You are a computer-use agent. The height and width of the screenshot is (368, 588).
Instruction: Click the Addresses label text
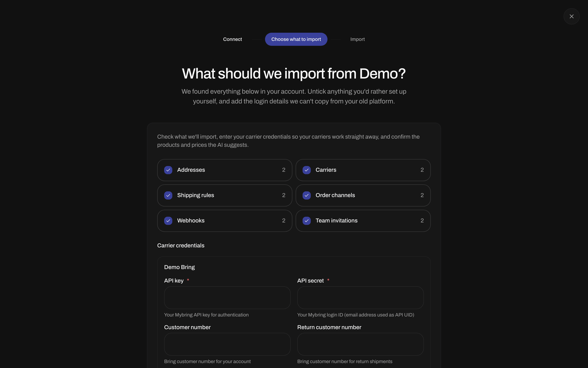(x=191, y=170)
